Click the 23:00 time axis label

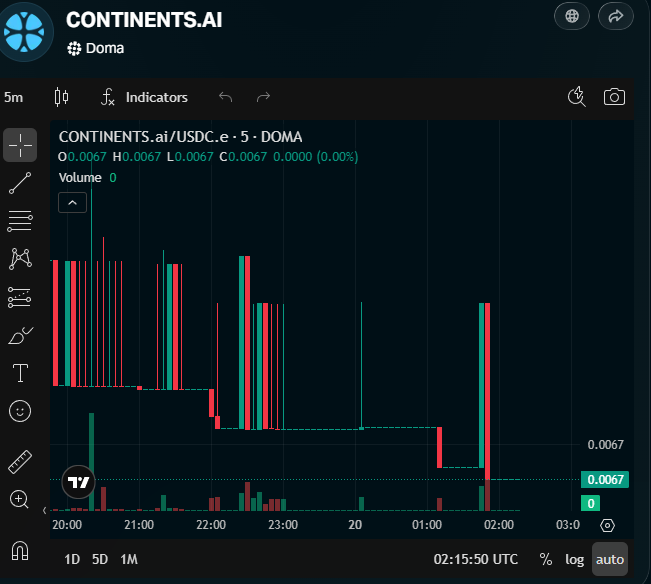283,525
